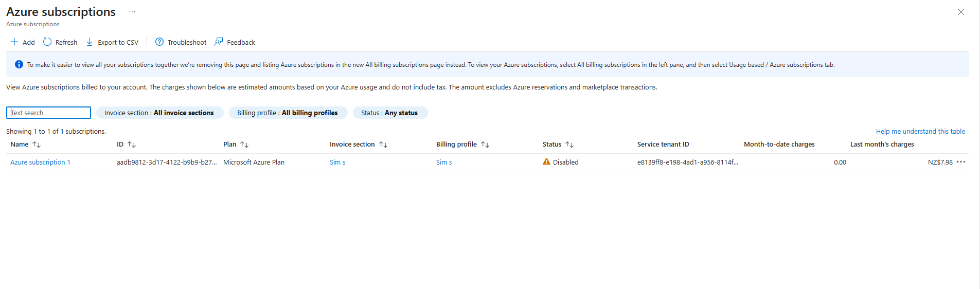
Task: Open the row ellipsis for Azure subscription 1
Action: pyautogui.click(x=961, y=162)
